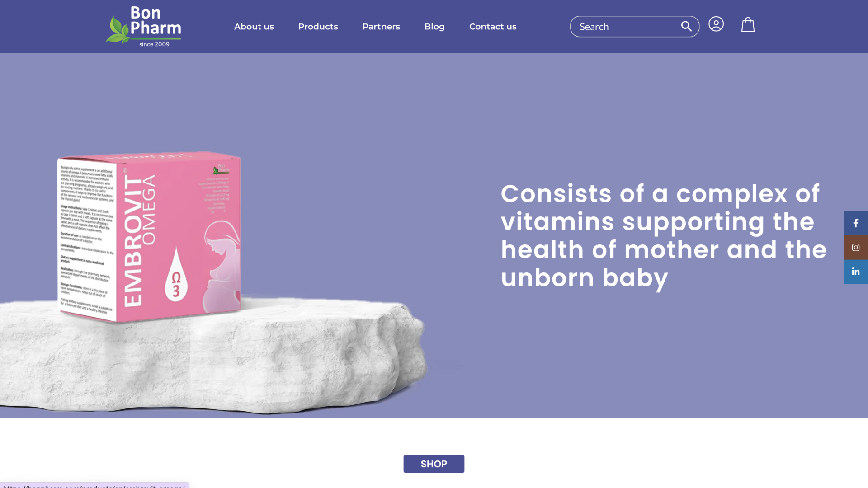Click the hero headline about vitamins complex
The width and height of the screenshot is (868, 488).
click(664, 236)
